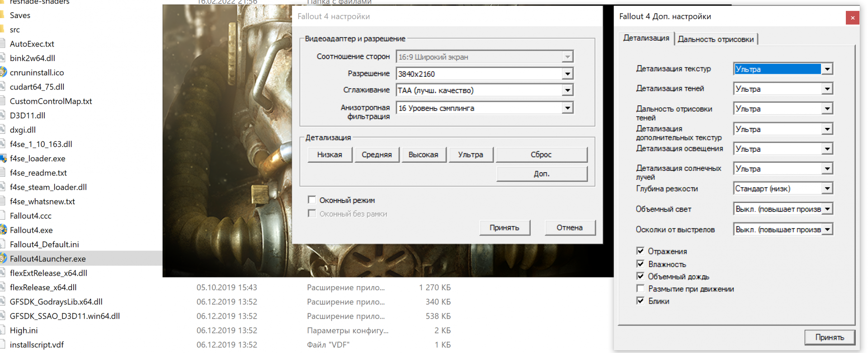
Task: Enable Размытие при движении checkbox
Action: click(x=640, y=288)
